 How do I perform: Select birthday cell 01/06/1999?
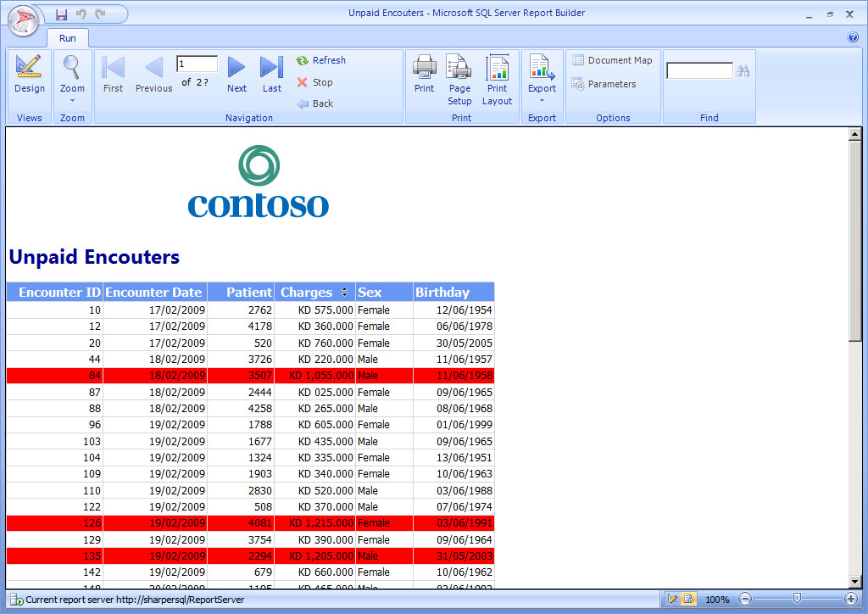(x=454, y=425)
